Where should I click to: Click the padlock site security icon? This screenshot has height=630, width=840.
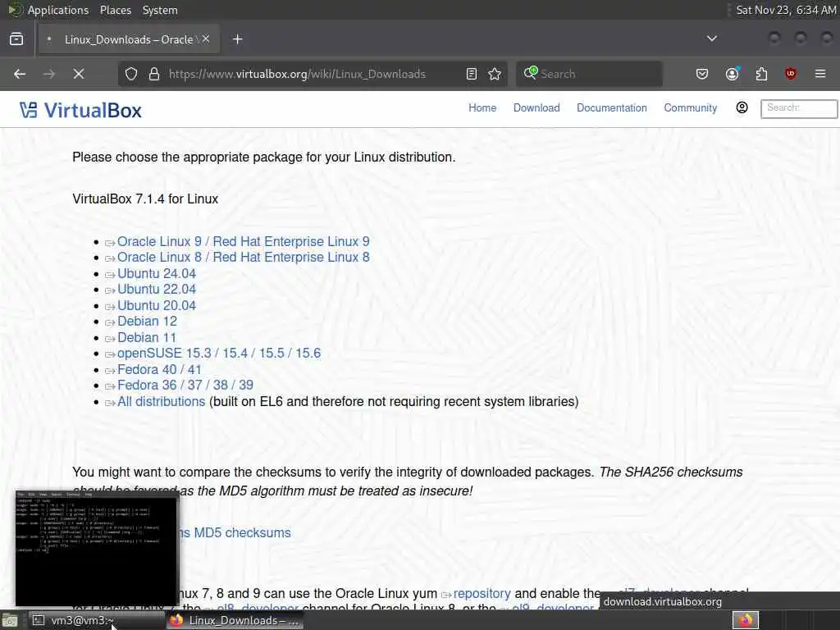(154, 74)
